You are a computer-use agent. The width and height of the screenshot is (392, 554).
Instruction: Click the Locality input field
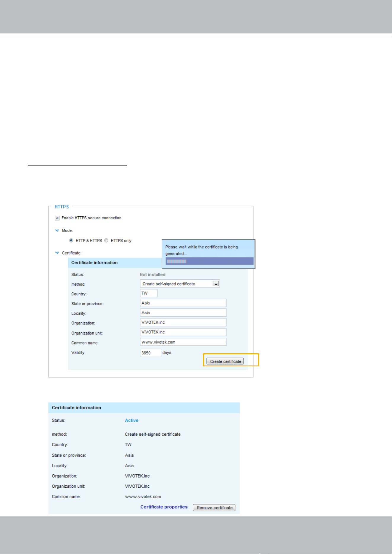click(x=183, y=313)
